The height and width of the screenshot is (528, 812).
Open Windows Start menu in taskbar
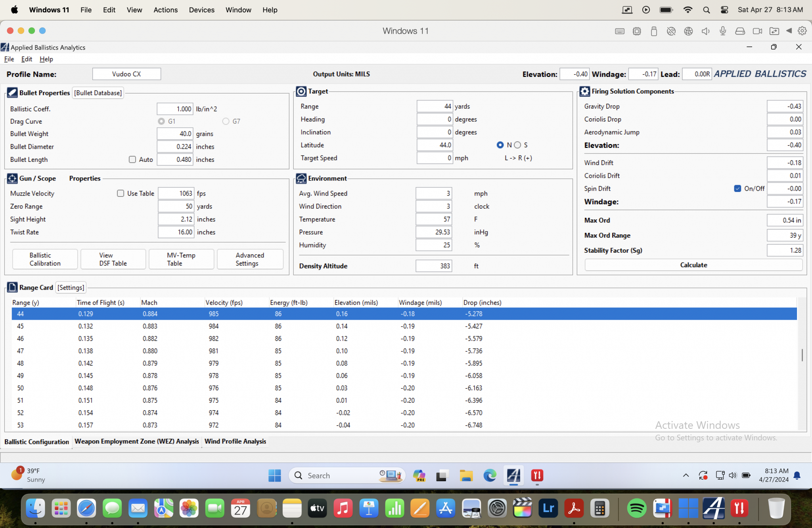[x=274, y=475]
